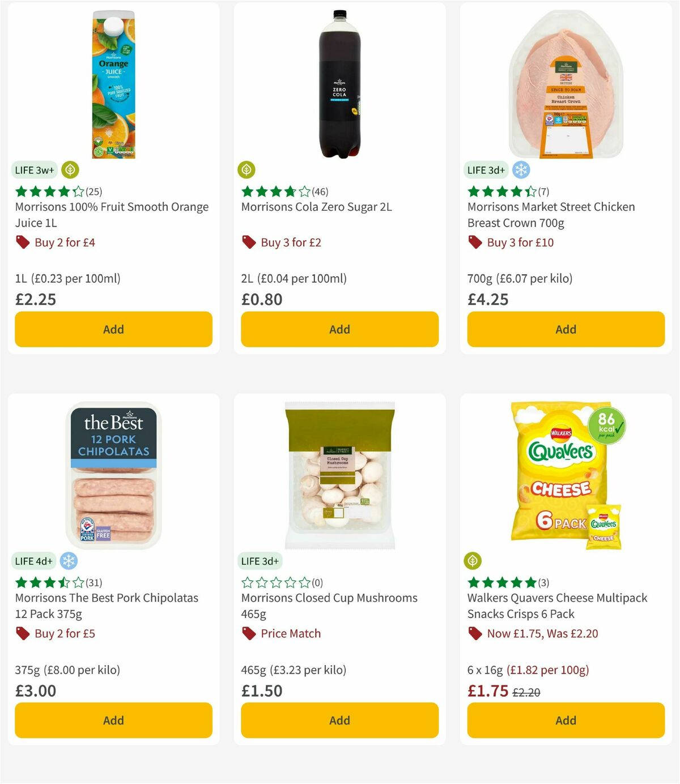Click the tag icon next to Price Match
Image resolution: width=680 pixels, height=784 pixels.
click(x=249, y=633)
